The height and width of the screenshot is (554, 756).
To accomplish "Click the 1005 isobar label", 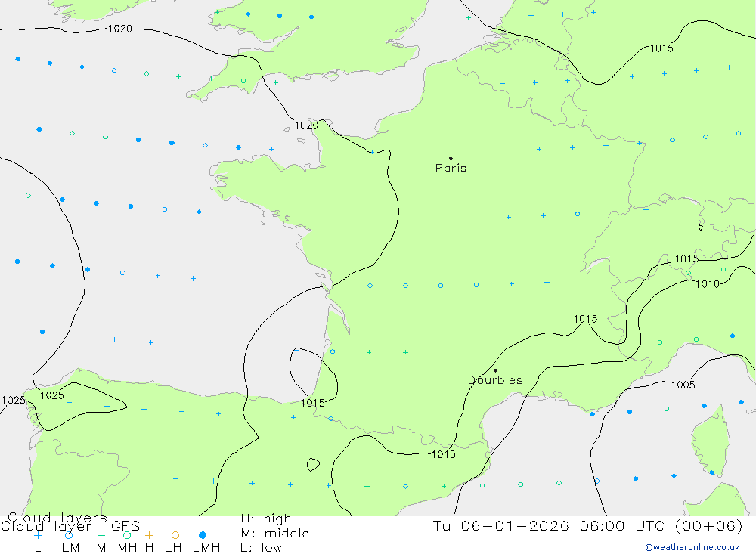I will 683,384.
